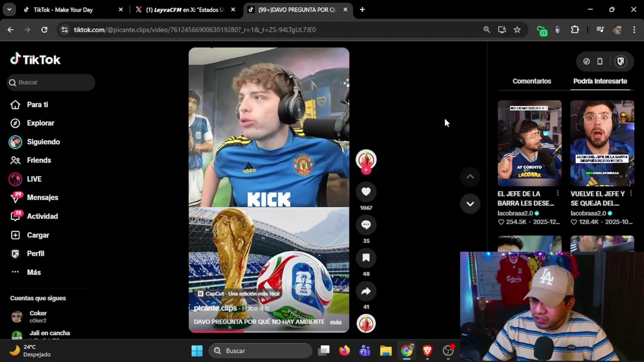644x362 pixels.
Task: Go to previous video up arrow
Action: [x=470, y=176]
